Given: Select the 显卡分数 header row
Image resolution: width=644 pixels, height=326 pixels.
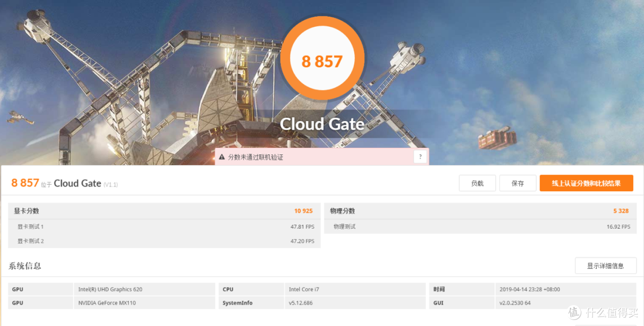Looking at the screenshot, I should [x=165, y=211].
